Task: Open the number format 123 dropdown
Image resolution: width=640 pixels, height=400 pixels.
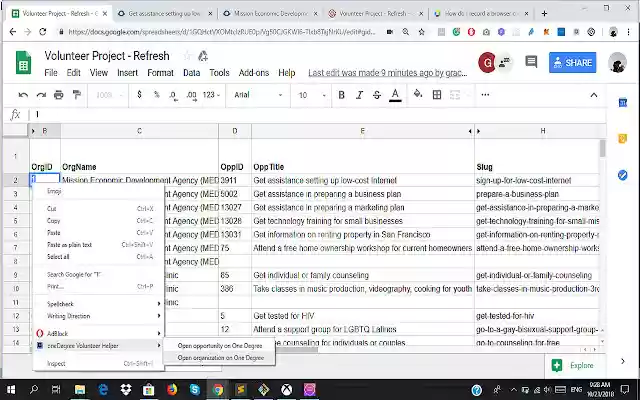Action: (x=211, y=95)
